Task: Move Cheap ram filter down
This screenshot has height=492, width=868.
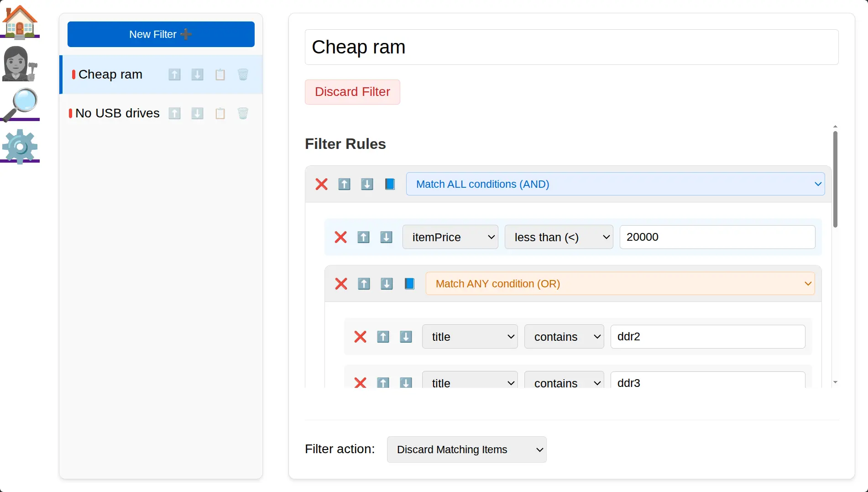Action: [197, 74]
